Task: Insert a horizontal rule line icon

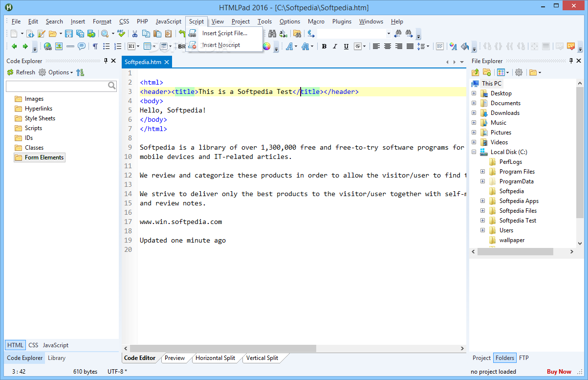Action: click(70, 46)
